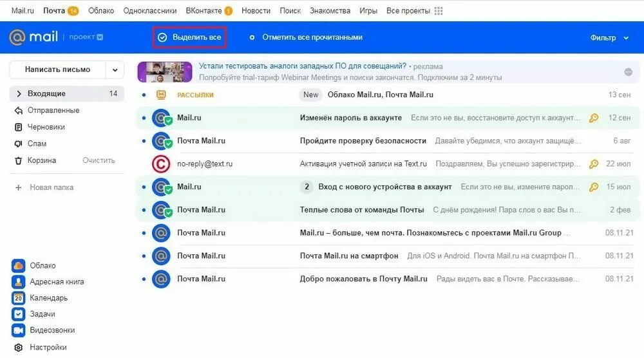
Task: Open the Webinar Meetings ad headline
Action: pyautogui.click(x=303, y=66)
